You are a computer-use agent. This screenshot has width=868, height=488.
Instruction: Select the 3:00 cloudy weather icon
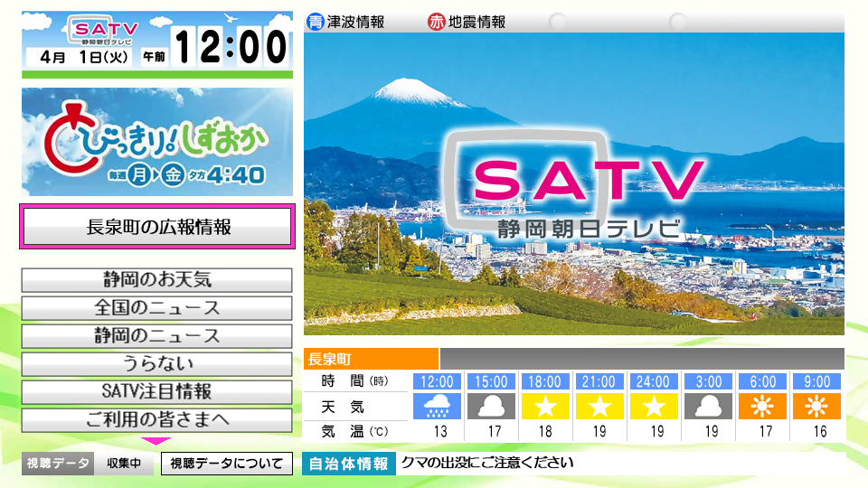pyautogui.click(x=708, y=406)
